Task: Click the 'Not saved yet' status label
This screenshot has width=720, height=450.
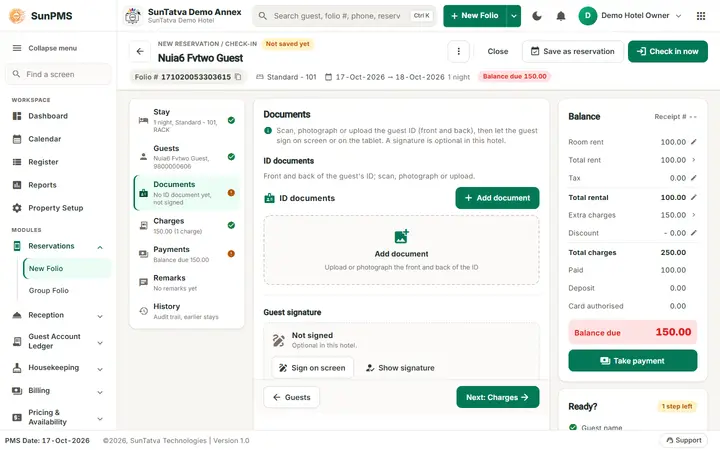Action: click(x=287, y=44)
